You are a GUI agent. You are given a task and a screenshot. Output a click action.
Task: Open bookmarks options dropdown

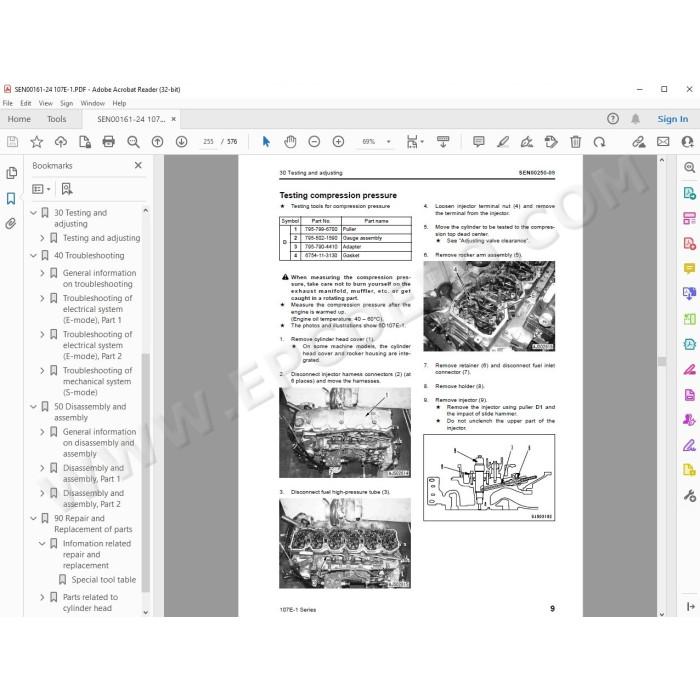pyautogui.click(x=41, y=189)
